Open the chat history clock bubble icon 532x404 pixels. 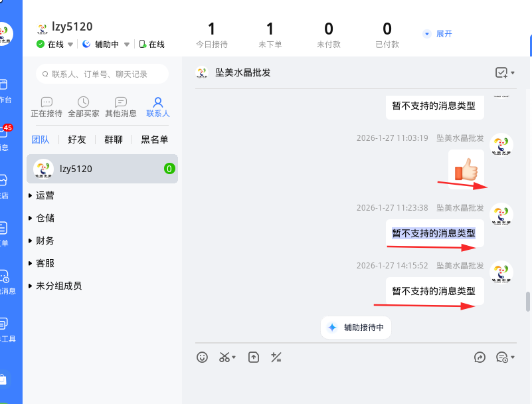(502, 357)
